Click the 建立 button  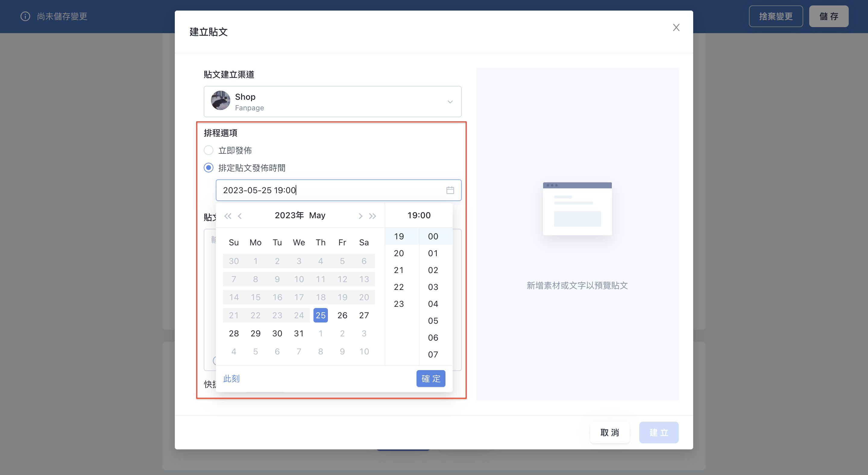[659, 433]
